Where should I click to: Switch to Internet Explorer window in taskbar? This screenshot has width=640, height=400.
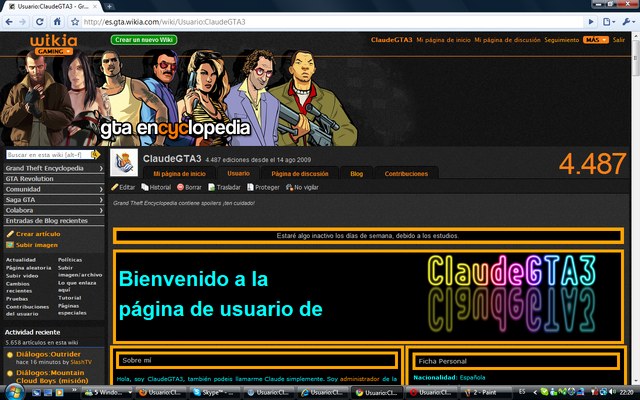[324, 392]
